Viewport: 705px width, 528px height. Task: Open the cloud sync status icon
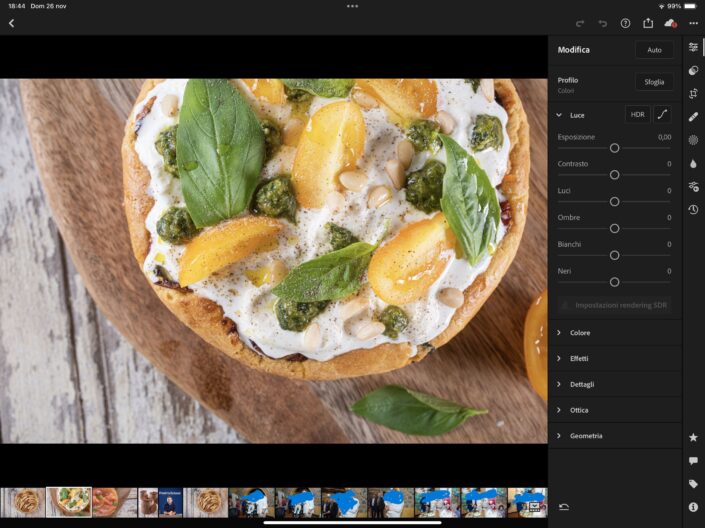pos(670,23)
